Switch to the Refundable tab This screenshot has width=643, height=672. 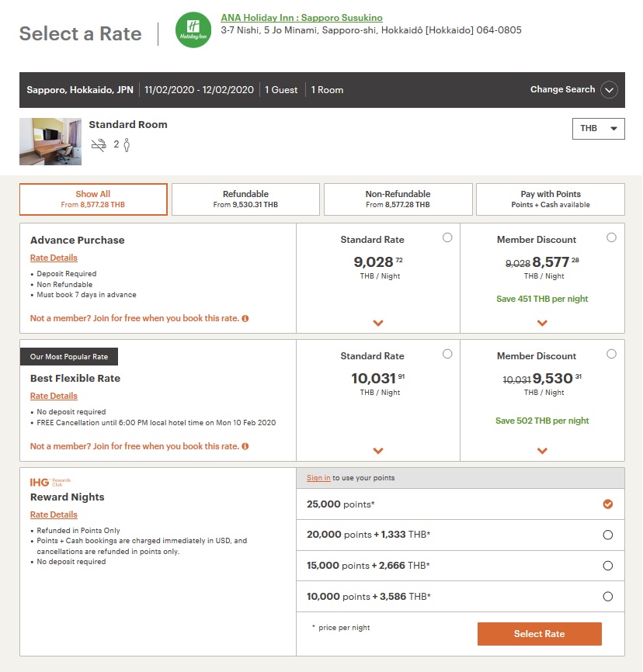[245, 199]
